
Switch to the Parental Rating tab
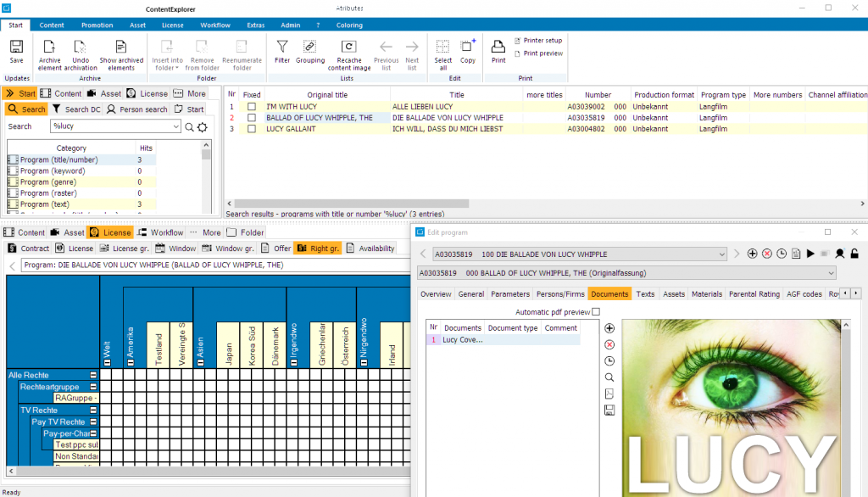point(754,294)
